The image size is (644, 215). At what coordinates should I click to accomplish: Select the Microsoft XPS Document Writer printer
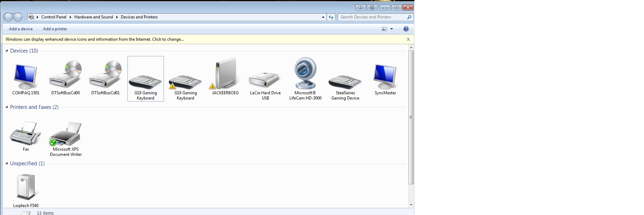tap(66, 134)
